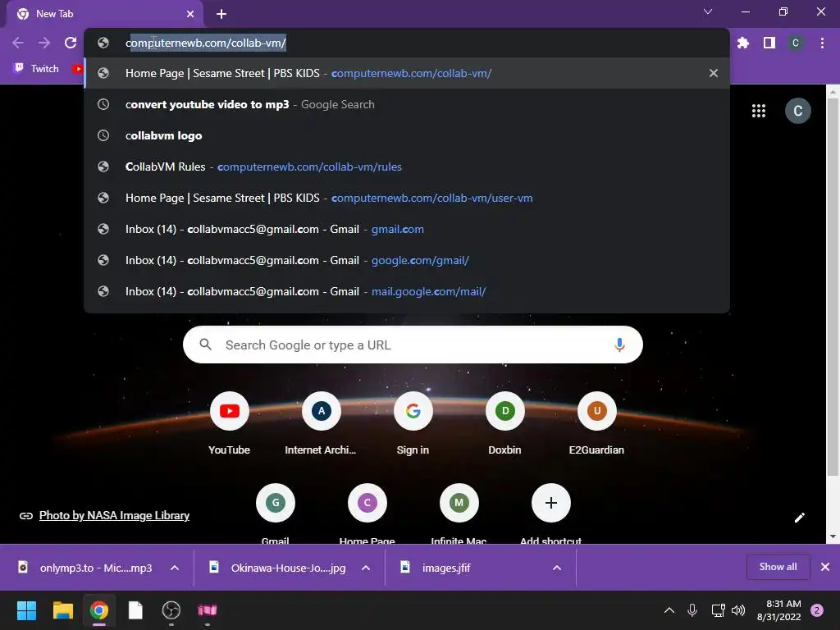Start voice search with microphone icon

(619, 345)
